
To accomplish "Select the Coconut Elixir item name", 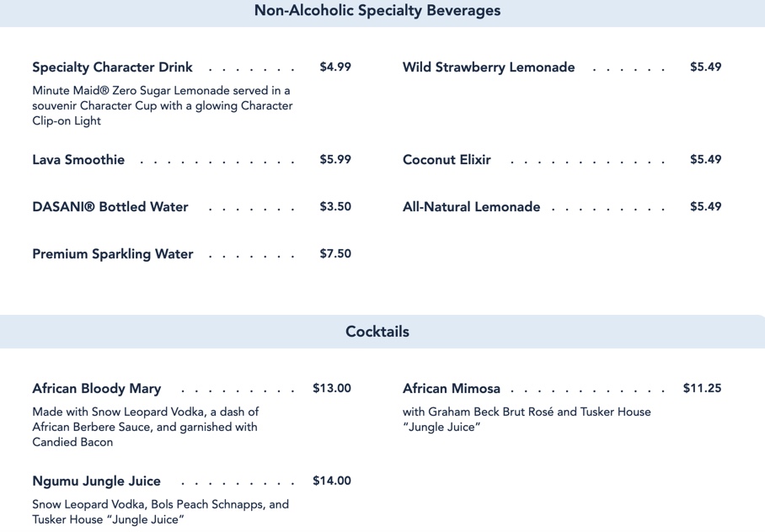I will tap(447, 160).
